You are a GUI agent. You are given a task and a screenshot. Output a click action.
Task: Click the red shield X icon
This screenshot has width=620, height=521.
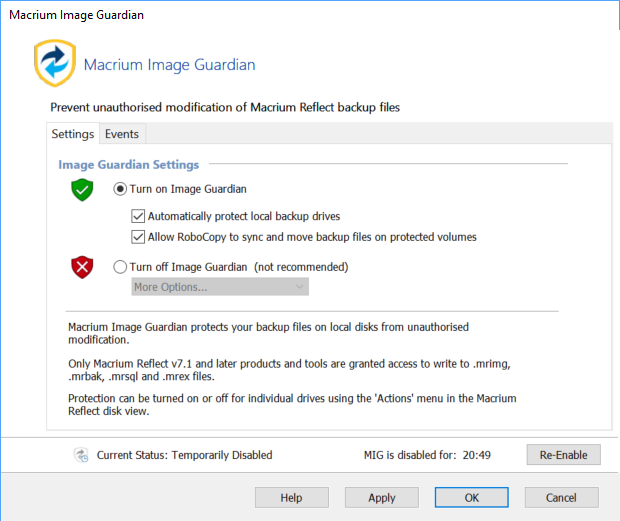(x=82, y=267)
